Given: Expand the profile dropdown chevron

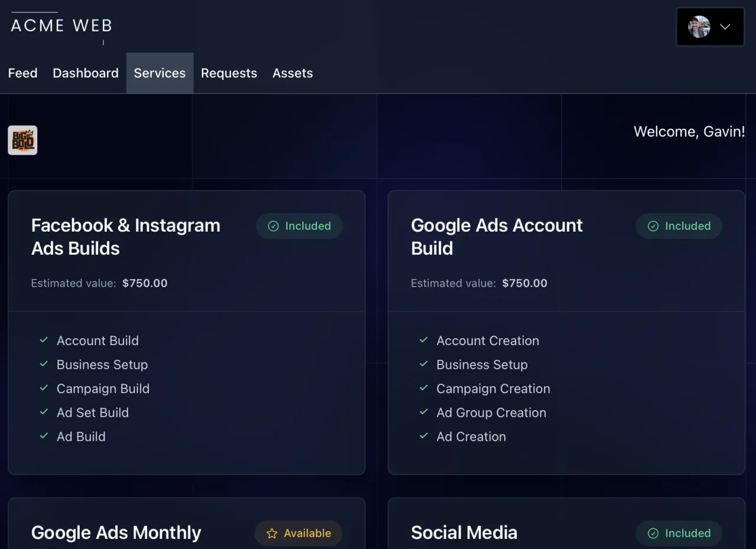Looking at the screenshot, I should pos(725,27).
